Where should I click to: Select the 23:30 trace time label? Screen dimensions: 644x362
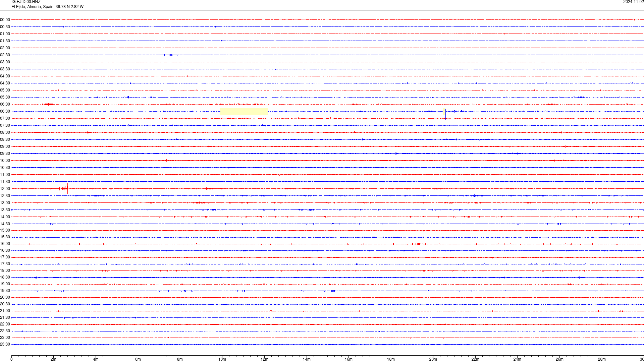(x=5, y=344)
